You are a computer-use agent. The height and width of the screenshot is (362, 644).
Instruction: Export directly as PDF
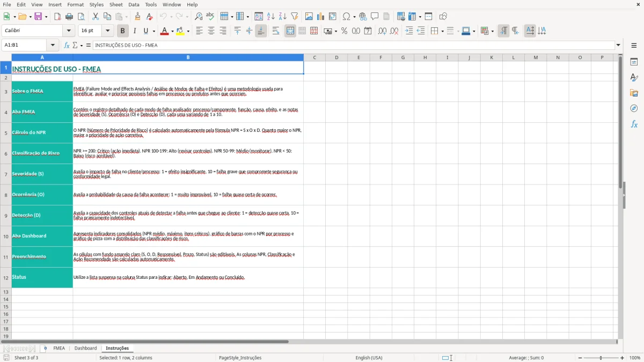click(x=57, y=17)
